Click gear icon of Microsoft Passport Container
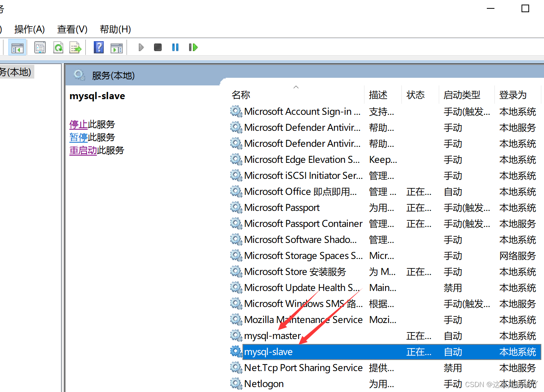 236,223
